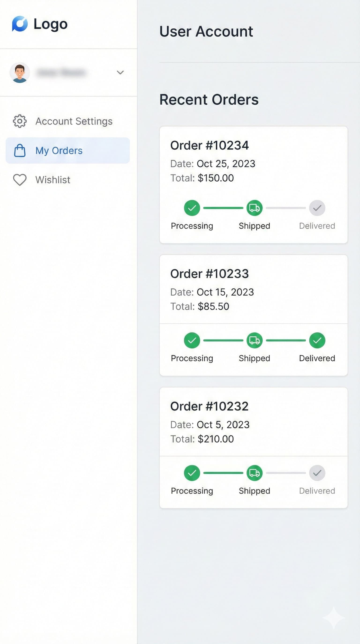Click the My Orders shopping bag icon

[20, 150]
